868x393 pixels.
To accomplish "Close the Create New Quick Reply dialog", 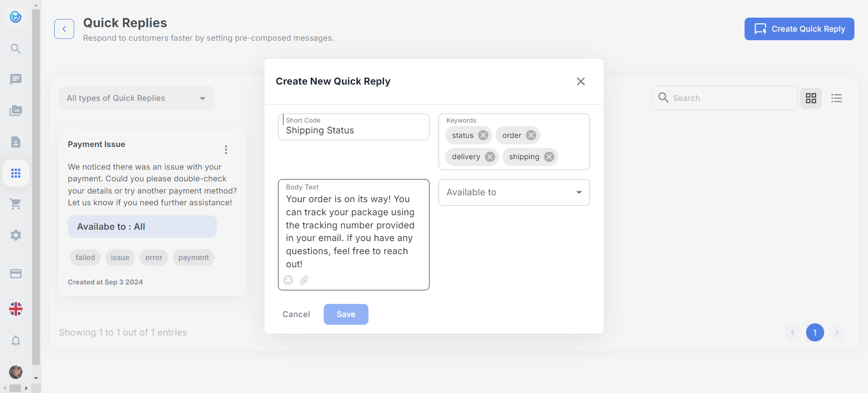I will (581, 81).
